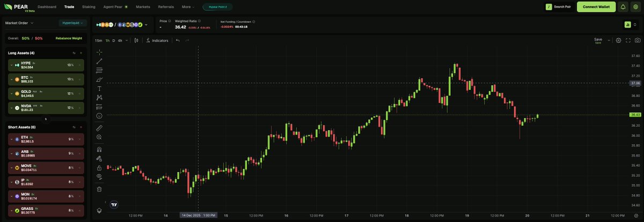Screen dimensions: 644x222
Task: Open the Agent Pear tab
Action: (x=115, y=7)
